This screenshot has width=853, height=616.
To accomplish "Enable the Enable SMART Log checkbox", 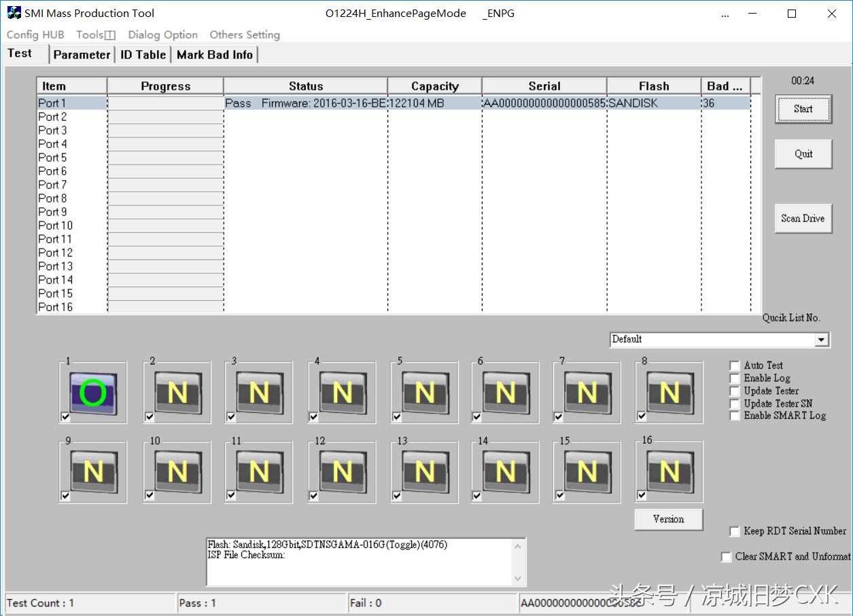I will (735, 416).
